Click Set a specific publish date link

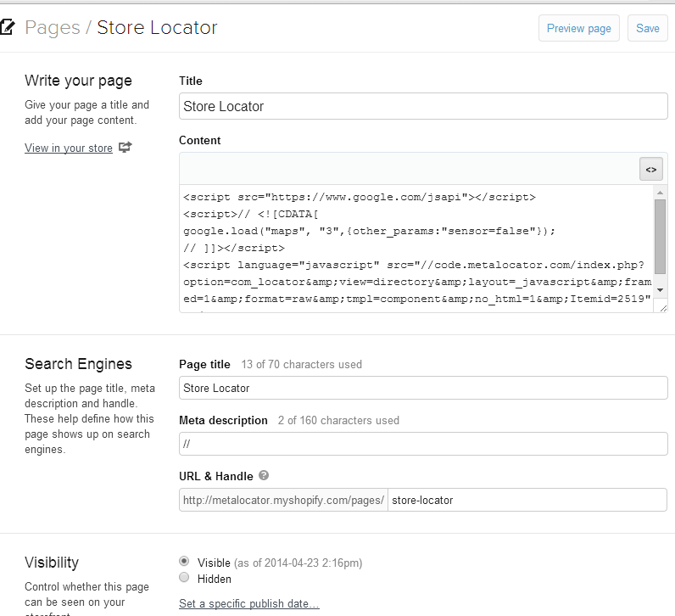(x=249, y=603)
